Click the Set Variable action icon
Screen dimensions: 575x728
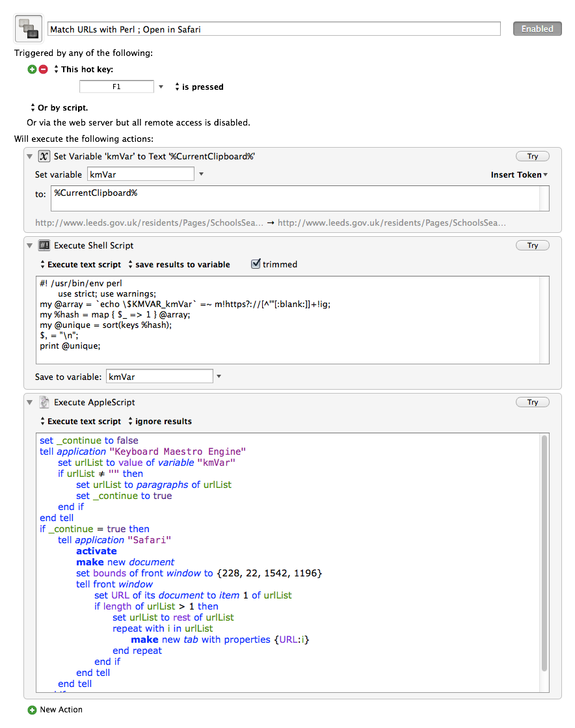[44, 156]
